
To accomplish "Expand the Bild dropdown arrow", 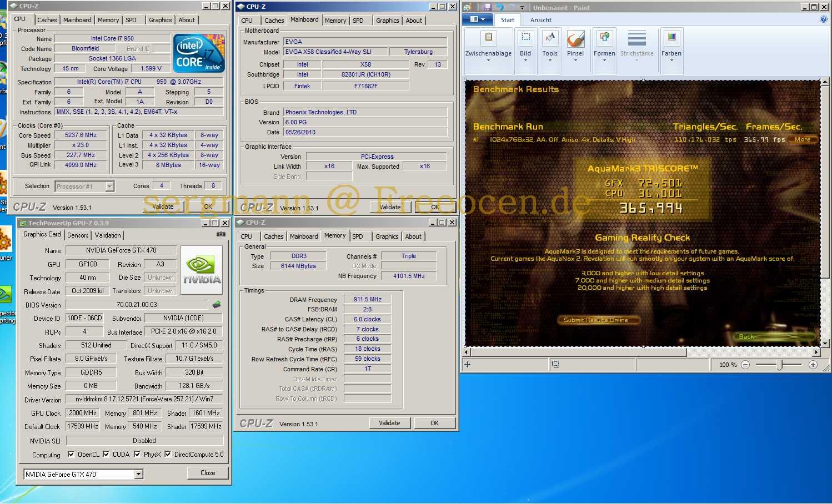I will (x=525, y=60).
